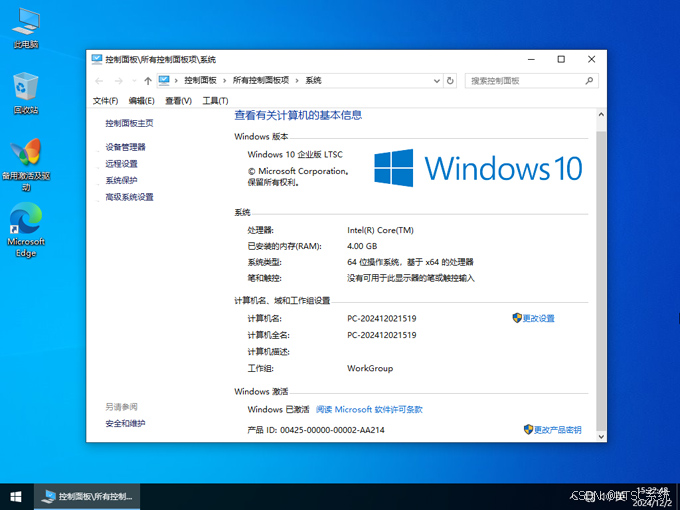680x510 pixels.
Task: Click 系统 in the breadcrumb path
Action: tap(314, 80)
